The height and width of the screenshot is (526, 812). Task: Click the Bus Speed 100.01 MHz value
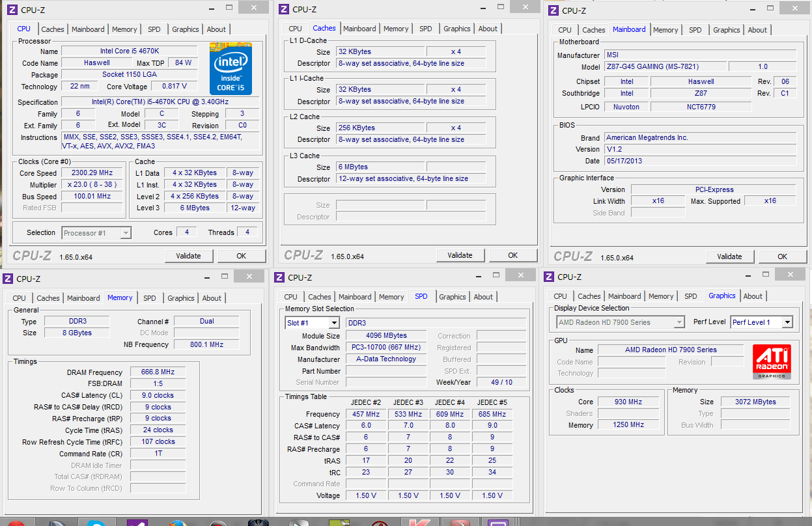[x=92, y=197]
